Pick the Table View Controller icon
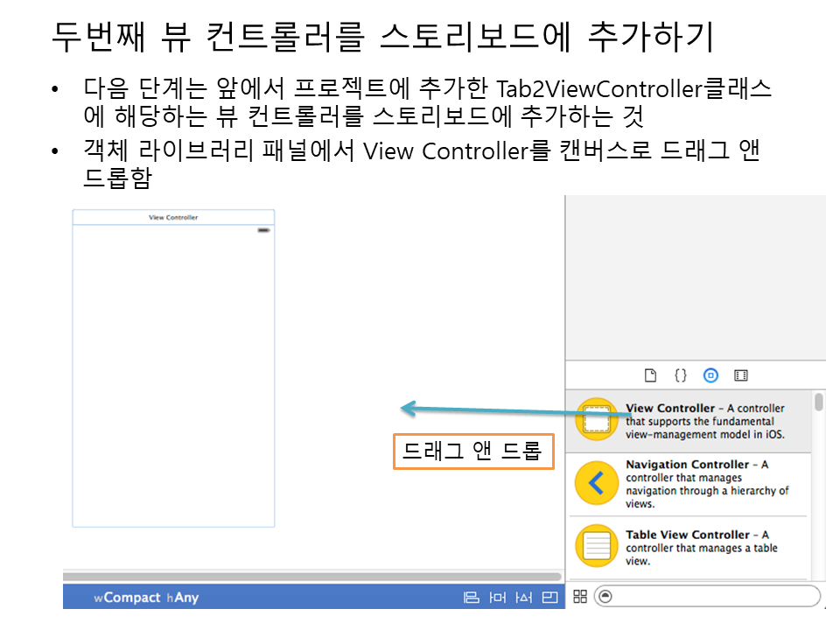 (x=597, y=547)
